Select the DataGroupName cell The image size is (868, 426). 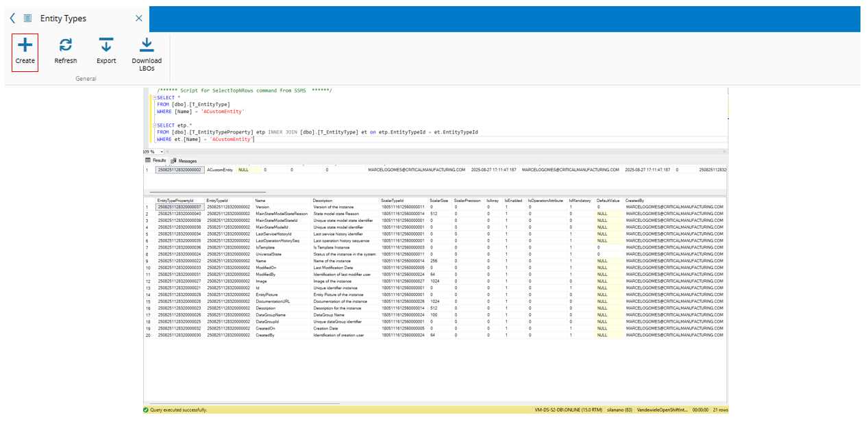282,314
